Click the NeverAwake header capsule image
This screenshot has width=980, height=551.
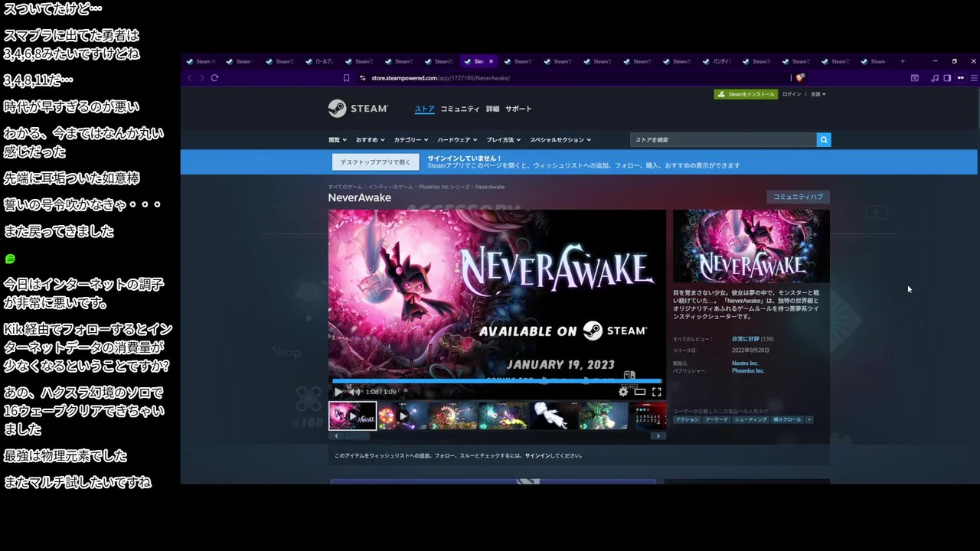tap(751, 246)
